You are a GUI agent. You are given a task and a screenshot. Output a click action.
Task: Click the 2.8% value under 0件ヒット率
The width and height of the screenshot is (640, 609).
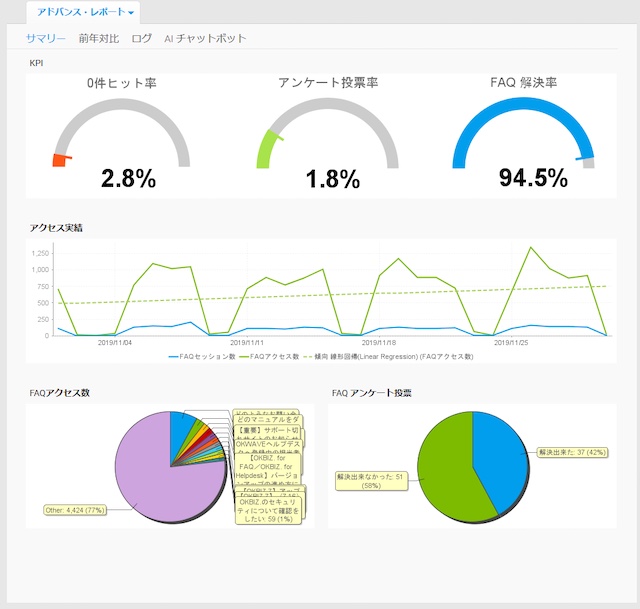pyautogui.click(x=128, y=179)
